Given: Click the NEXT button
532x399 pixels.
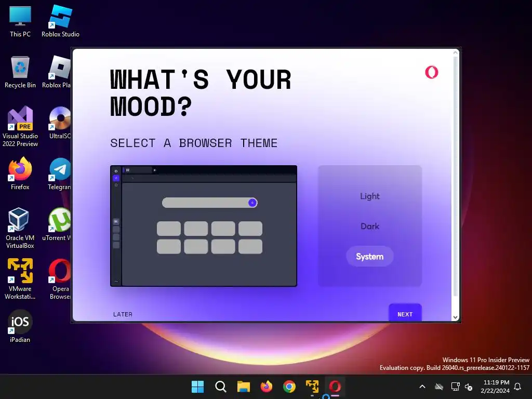Looking at the screenshot, I should (405, 313).
